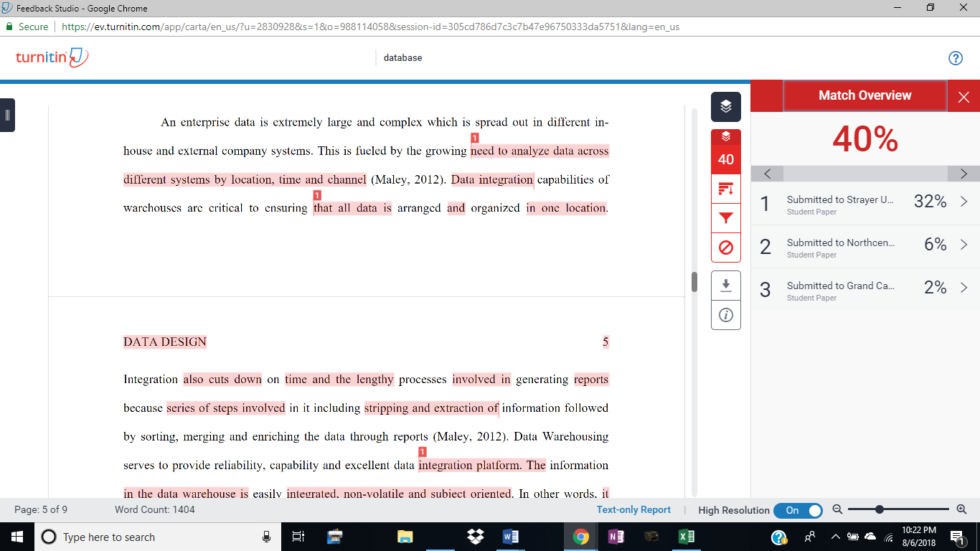Open the submission info icon
Screen dimensions: 980x551
725,315
